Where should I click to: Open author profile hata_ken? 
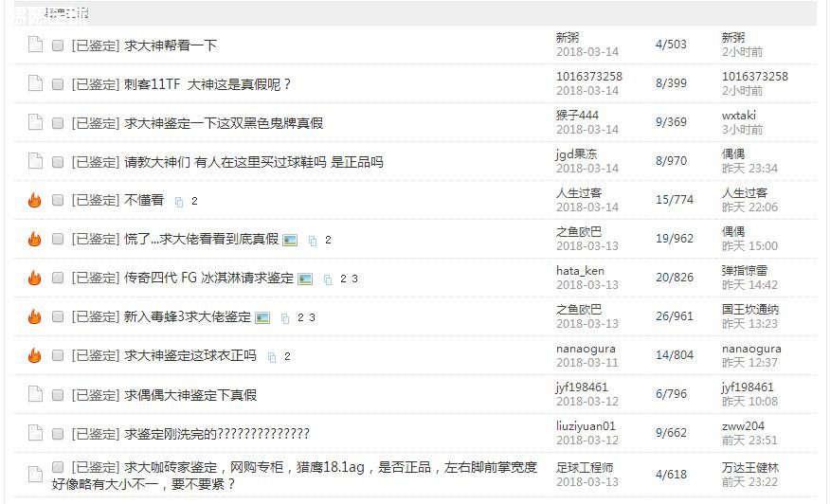click(x=580, y=271)
